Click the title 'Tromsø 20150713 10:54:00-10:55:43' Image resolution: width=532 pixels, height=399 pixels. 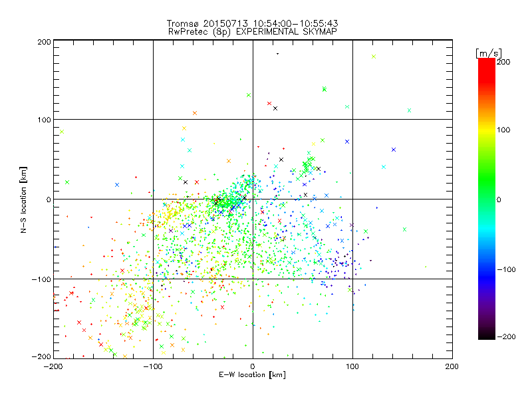click(x=252, y=23)
